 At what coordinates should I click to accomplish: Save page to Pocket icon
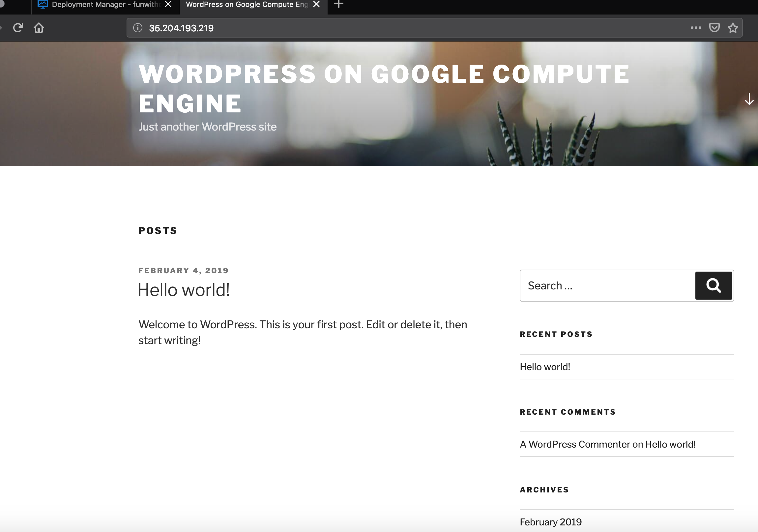pos(714,28)
